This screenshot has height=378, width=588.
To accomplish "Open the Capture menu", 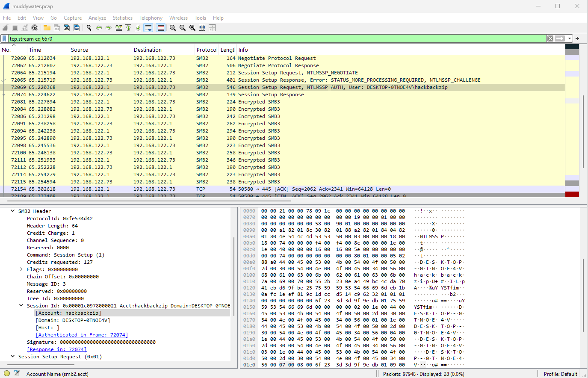I will tap(73, 18).
